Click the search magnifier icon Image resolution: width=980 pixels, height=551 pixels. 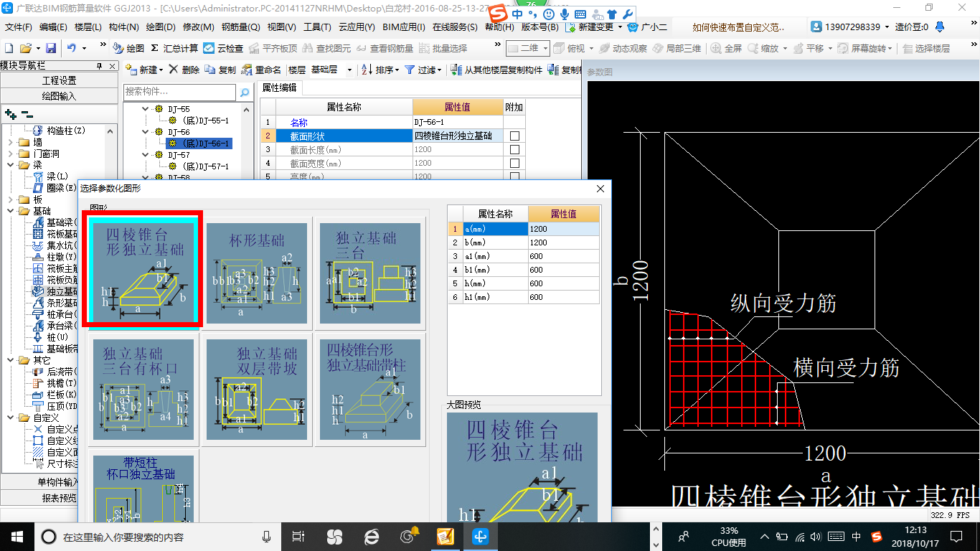tap(245, 92)
